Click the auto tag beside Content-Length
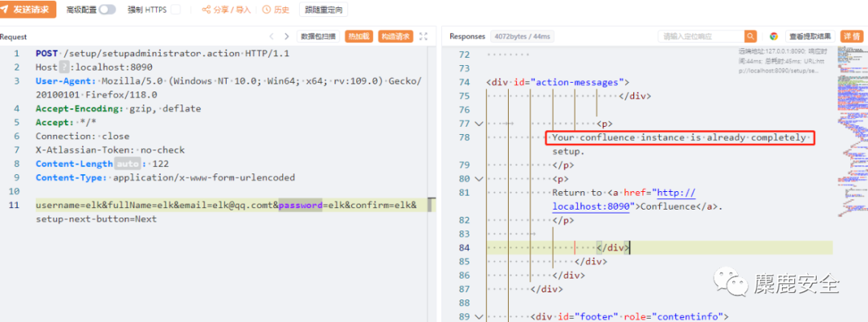This screenshot has width=868, height=322. (x=127, y=164)
